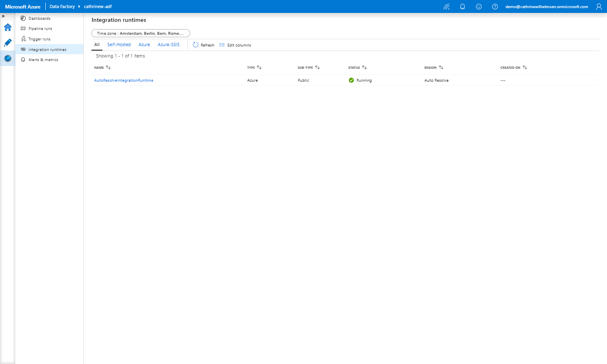This screenshot has width=607, height=364.
Task: Expand the left navigation with double chevron
Action: [x=3, y=16]
